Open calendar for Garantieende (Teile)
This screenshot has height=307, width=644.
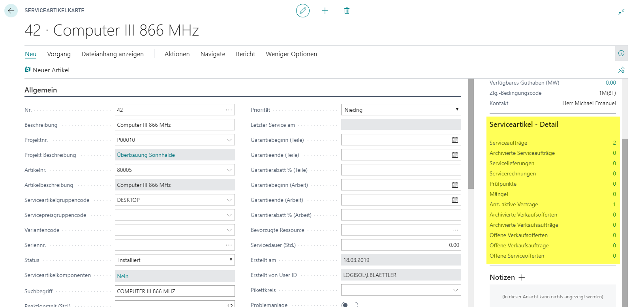coord(455,155)
